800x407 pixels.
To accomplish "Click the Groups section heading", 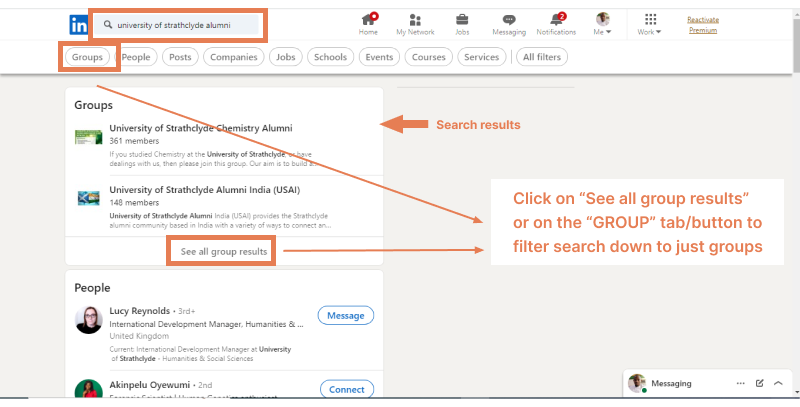I will 93,105.
